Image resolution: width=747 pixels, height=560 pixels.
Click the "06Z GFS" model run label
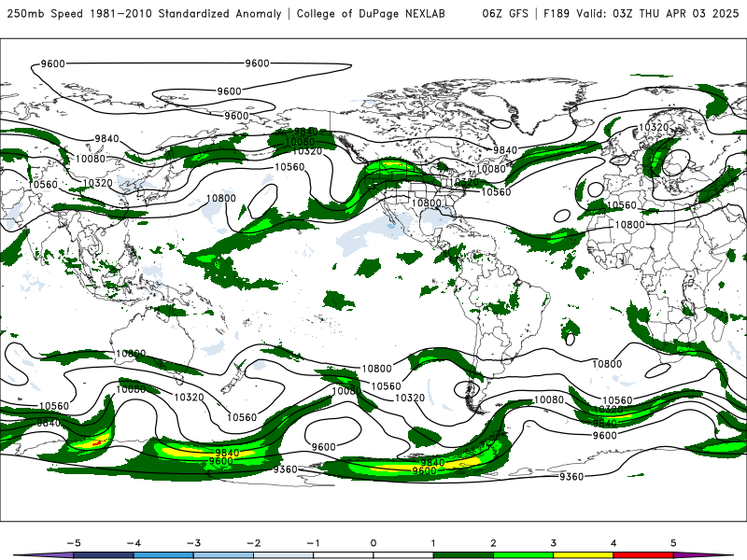[505, 13]
